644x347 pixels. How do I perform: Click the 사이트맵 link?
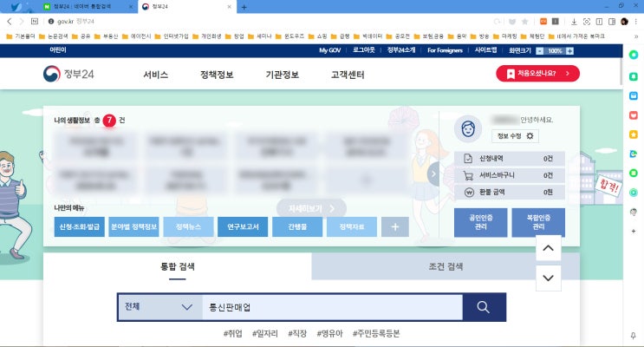485,50
